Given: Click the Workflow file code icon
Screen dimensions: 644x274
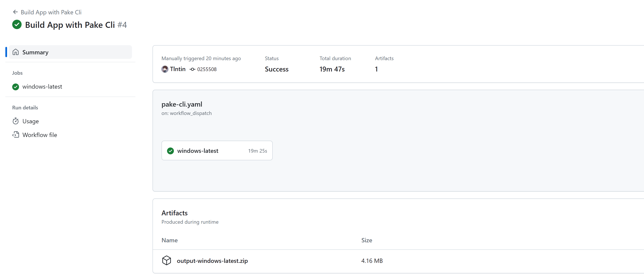Looking at the screenshot, I should click(15, 135).
